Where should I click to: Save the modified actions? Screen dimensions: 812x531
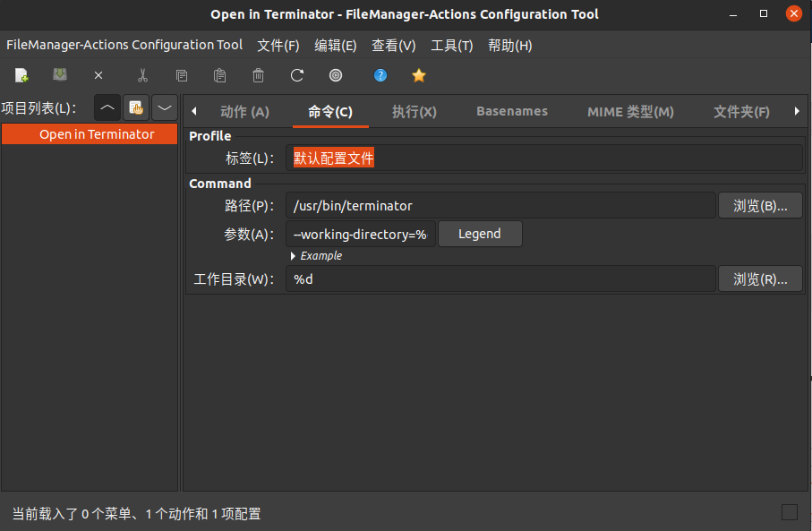click(60, 75)
